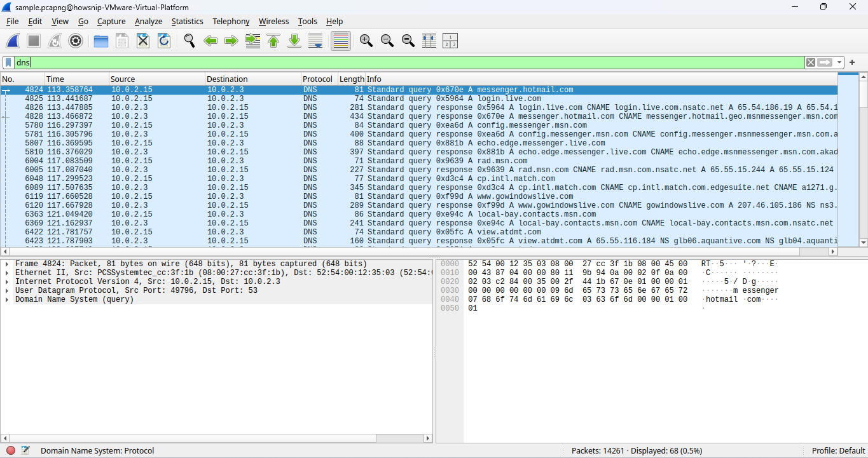Zoom in the main window text
The height and width of the screenshot is (458, 868).
(366, 41)
